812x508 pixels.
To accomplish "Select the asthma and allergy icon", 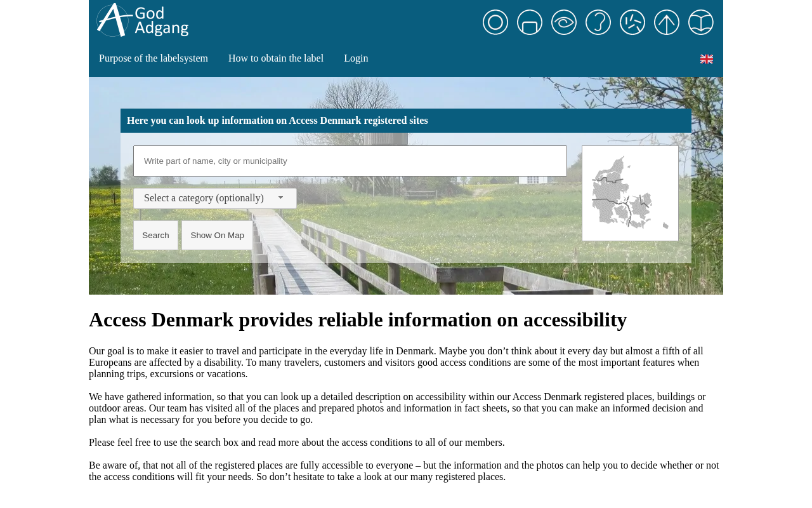I will click(x=632, y=22).
